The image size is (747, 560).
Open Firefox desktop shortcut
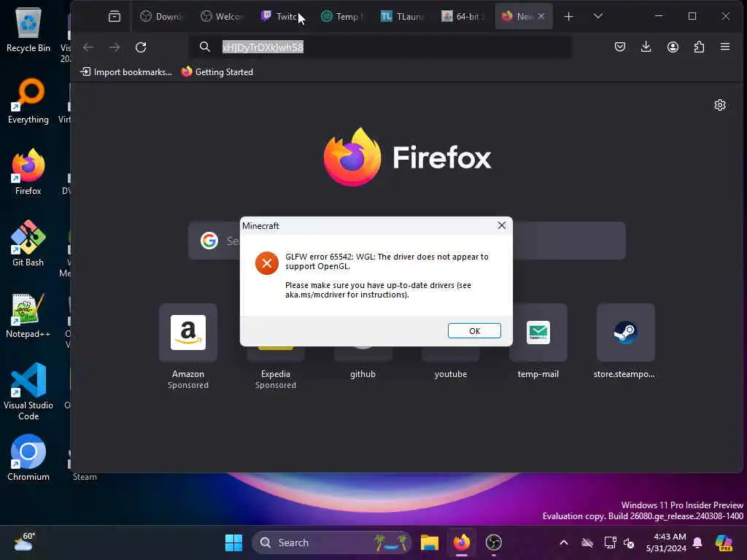pyautogui.click(x=28, y=172)
